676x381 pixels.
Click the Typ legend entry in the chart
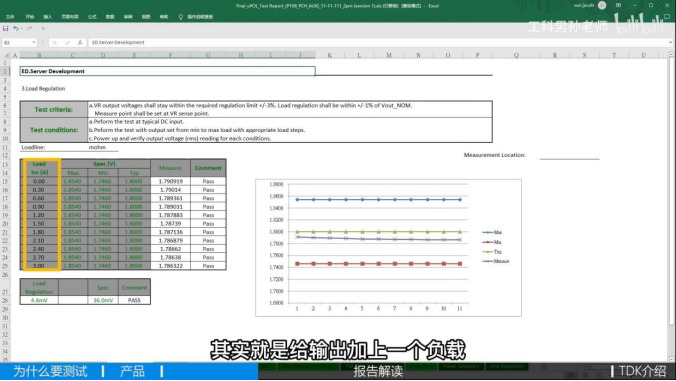tap(492, 252)
